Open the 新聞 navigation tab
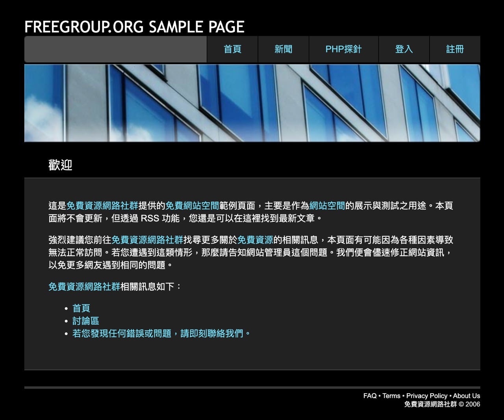Viewport: 504px width, 420px height. (x=283, y=49)
